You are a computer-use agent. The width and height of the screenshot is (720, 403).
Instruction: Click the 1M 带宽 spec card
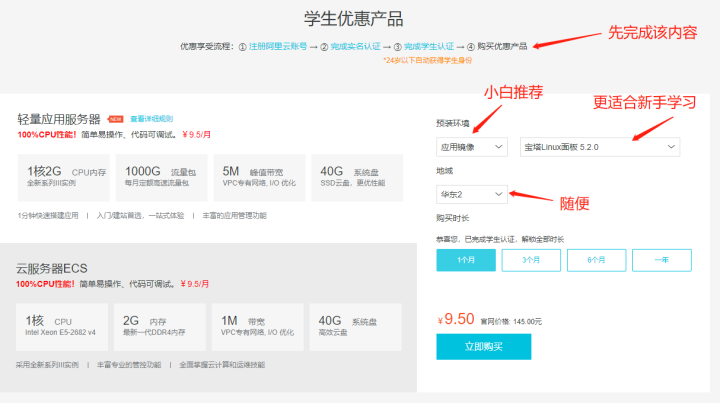coord(258,327)
